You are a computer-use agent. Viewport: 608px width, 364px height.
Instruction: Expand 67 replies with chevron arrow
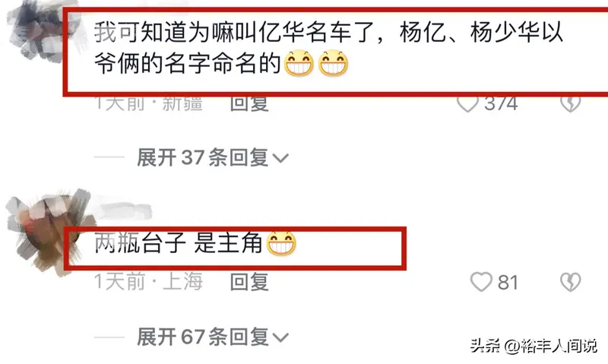point(280,337)
